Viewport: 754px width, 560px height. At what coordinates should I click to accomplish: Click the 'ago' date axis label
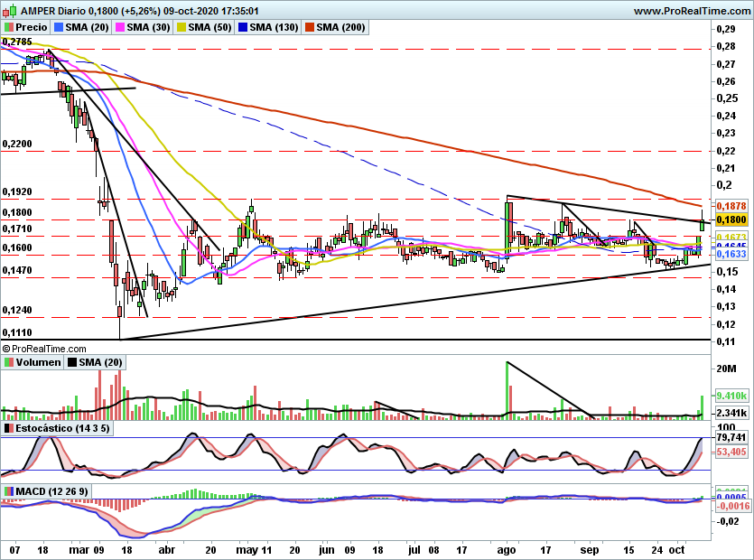click(x=507, y=550)
